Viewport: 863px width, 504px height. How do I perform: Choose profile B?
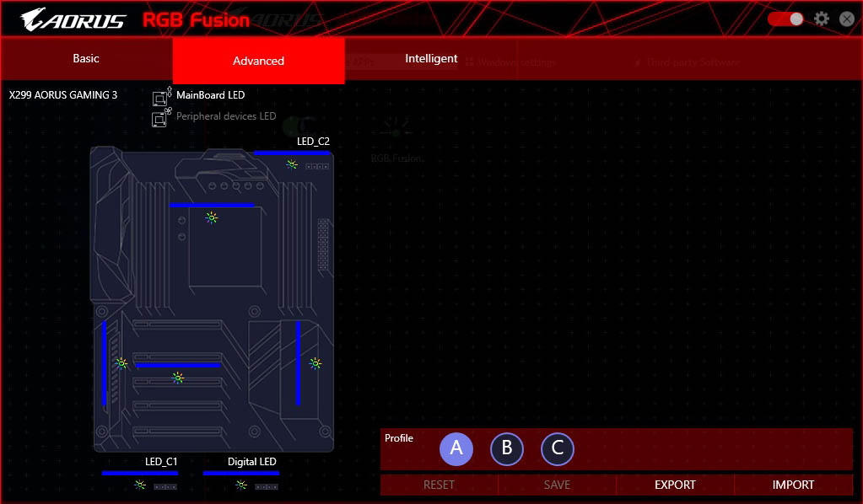[507, 448]
